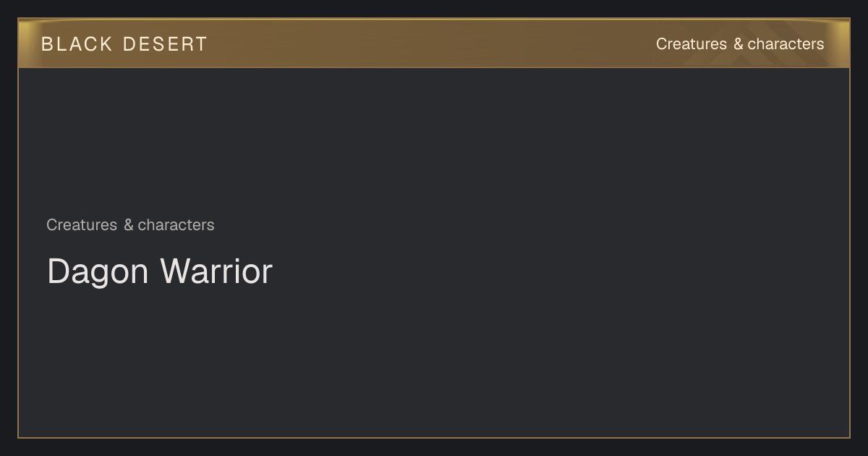Click the gold header banner background
Image resolution: width=868 pixels, height=456 pixels.
[x=434, y=43]
